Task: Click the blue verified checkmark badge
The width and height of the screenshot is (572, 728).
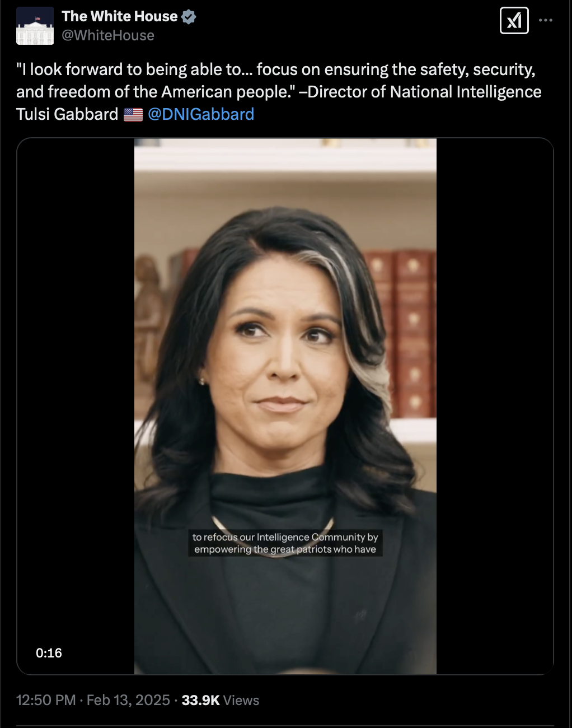Action: coord(189,17)
